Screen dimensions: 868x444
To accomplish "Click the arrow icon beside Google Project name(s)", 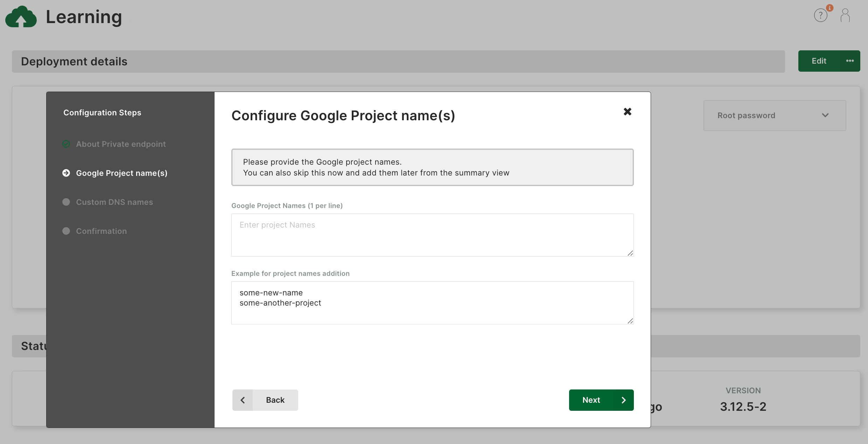I will 66,173.
